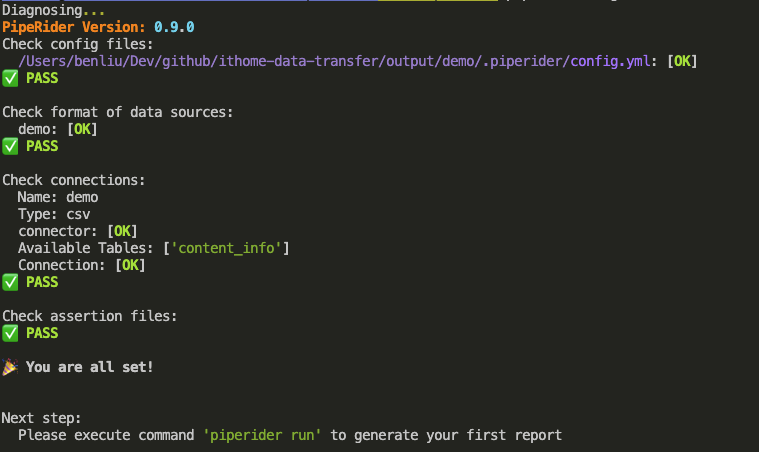Click the 'PipeRider Version:' label
759x452 pixels.
pos(74,27)
